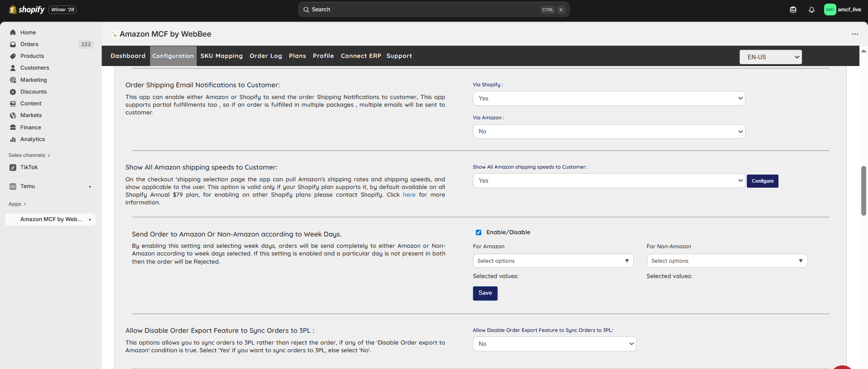Uncheck the Enable/Disable week days checkbox
Image resolution: width=868 pixels, height=369 pixels.
click(478, 232)
